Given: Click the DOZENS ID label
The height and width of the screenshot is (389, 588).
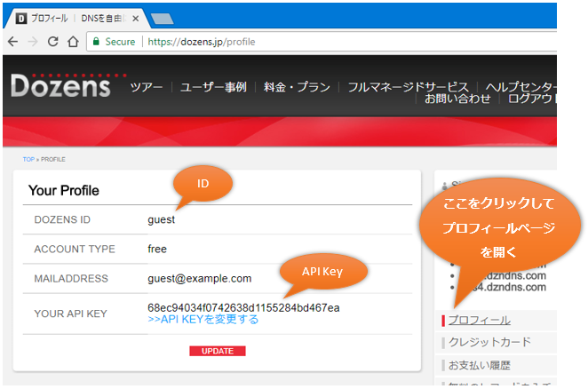Looking at the screenshot, I should [x=62, y=219].
